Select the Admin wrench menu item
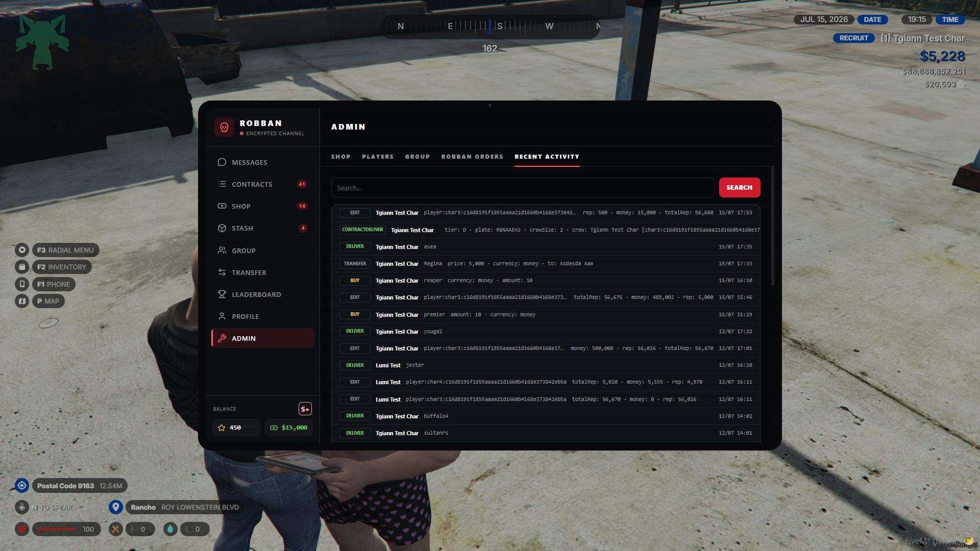980x551 pixels. pos(263,338)
